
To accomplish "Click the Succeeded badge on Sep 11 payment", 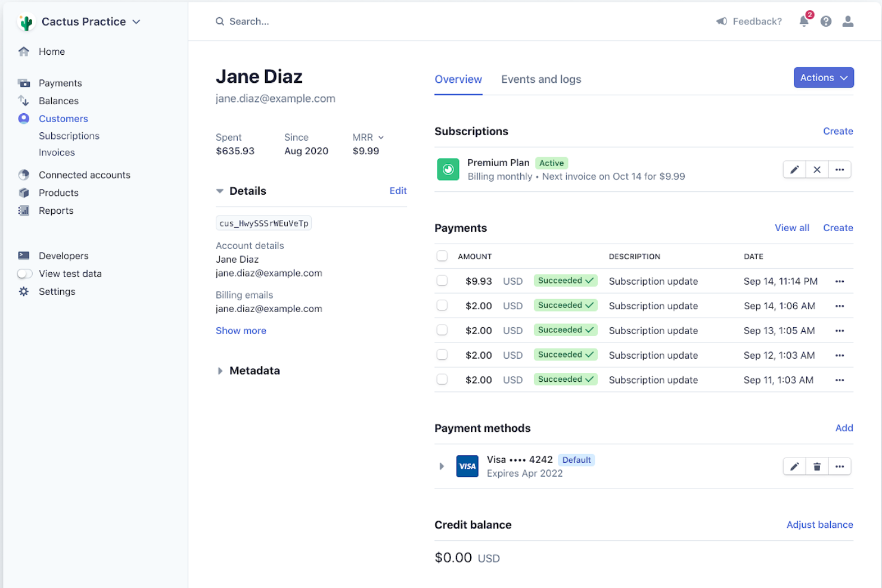I will 566,379.
